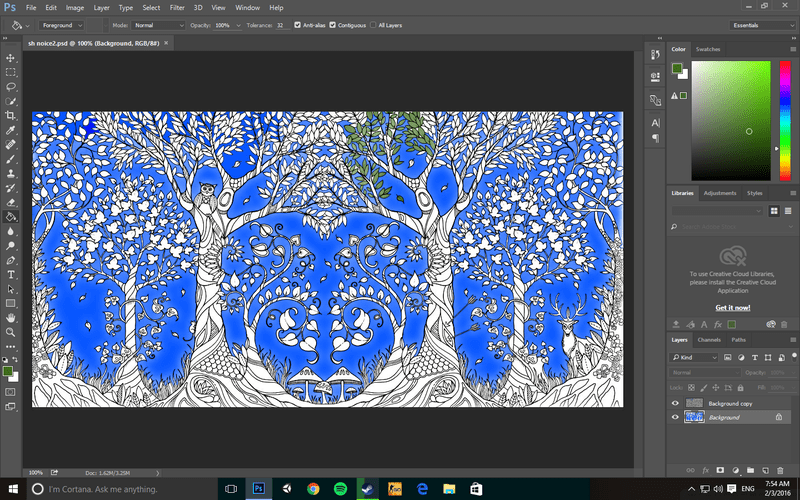Open the Filter menu
Image resolution: width=800 pixels, height=500 pixels.
177,7
